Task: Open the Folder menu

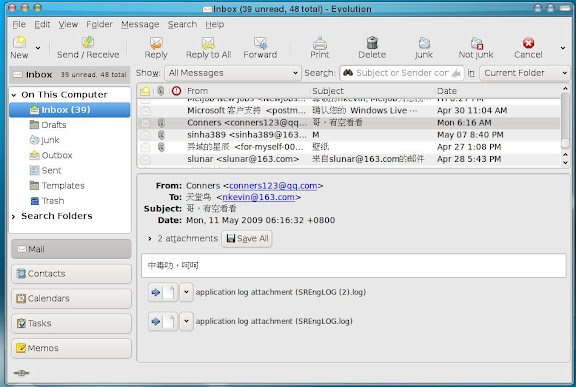Action: 99,24
